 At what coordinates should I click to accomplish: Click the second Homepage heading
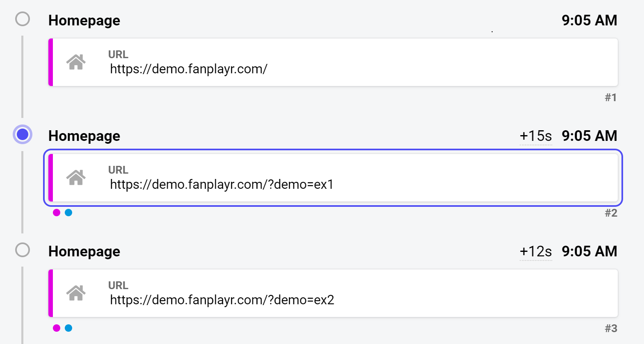[84, 136]
